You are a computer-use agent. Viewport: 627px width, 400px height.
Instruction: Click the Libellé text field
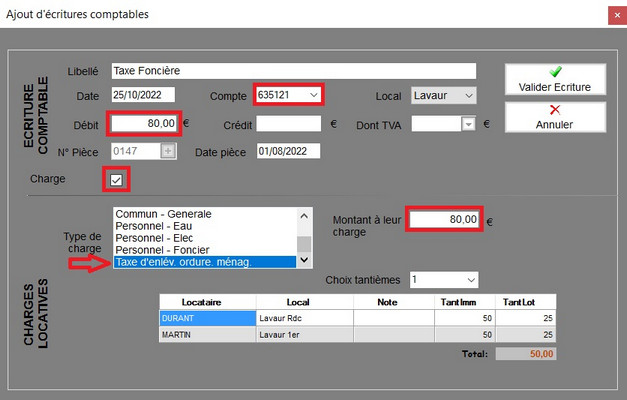(x=292, y=72)
